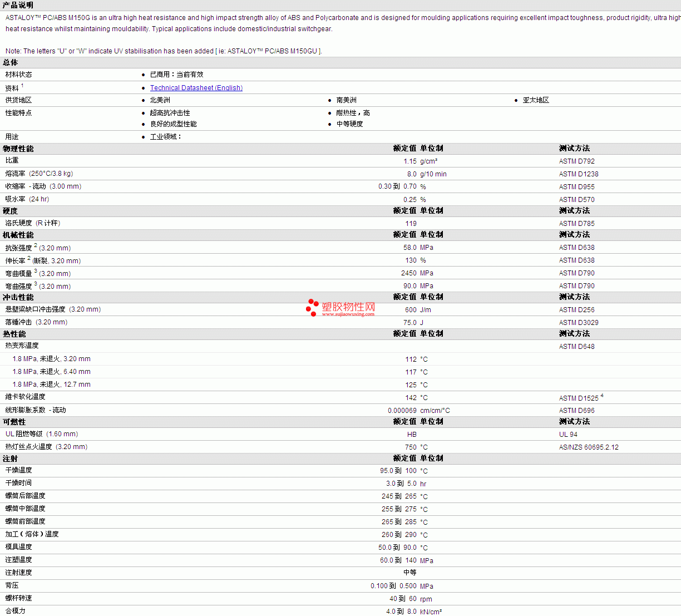Screen dimensions: 681x616
Task: Select the 北美洲 region entry
Action: (160, 100)
